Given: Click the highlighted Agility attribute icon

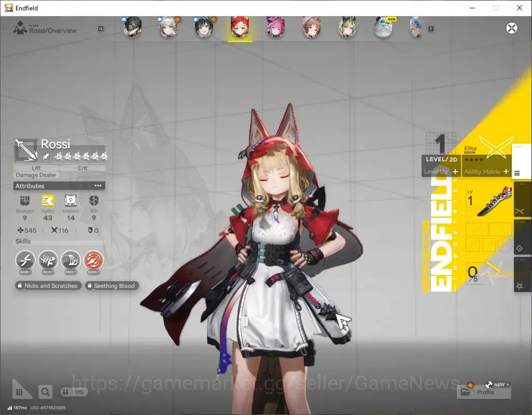Looking at the screenshot, I should point(48,201).
